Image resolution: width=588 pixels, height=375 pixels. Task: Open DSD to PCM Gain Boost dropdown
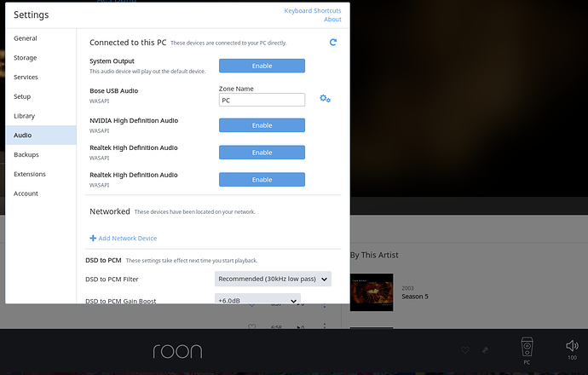pyautogui.click(x=257, y=300)
